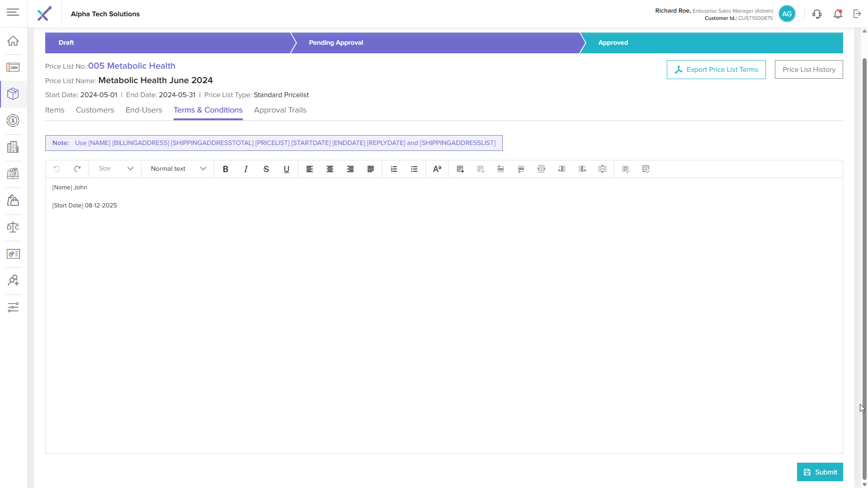Image resolution: width=868 pixels, height=488 pixels.
Task: Click Export Price List Terms button
Action: pos(716,70)
